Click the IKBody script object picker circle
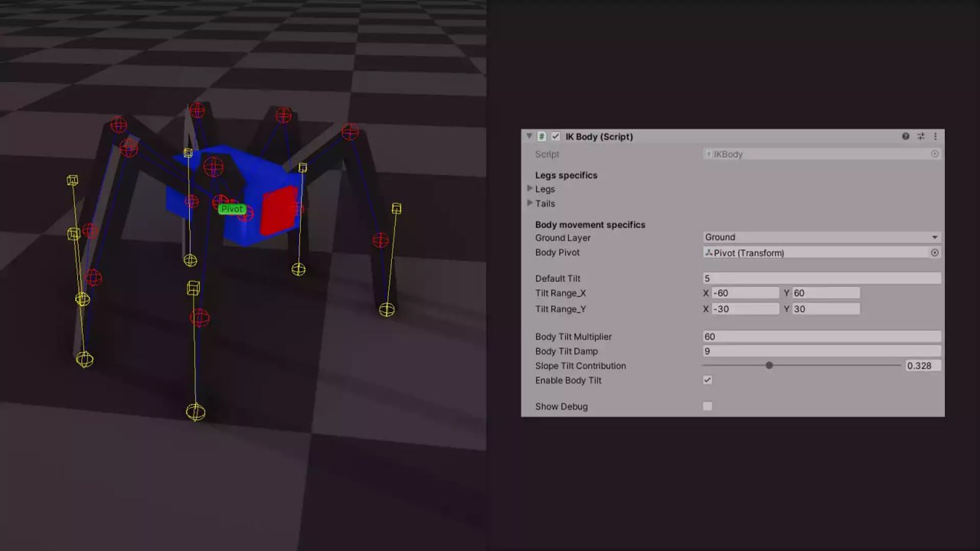 [x=935, y=154]
